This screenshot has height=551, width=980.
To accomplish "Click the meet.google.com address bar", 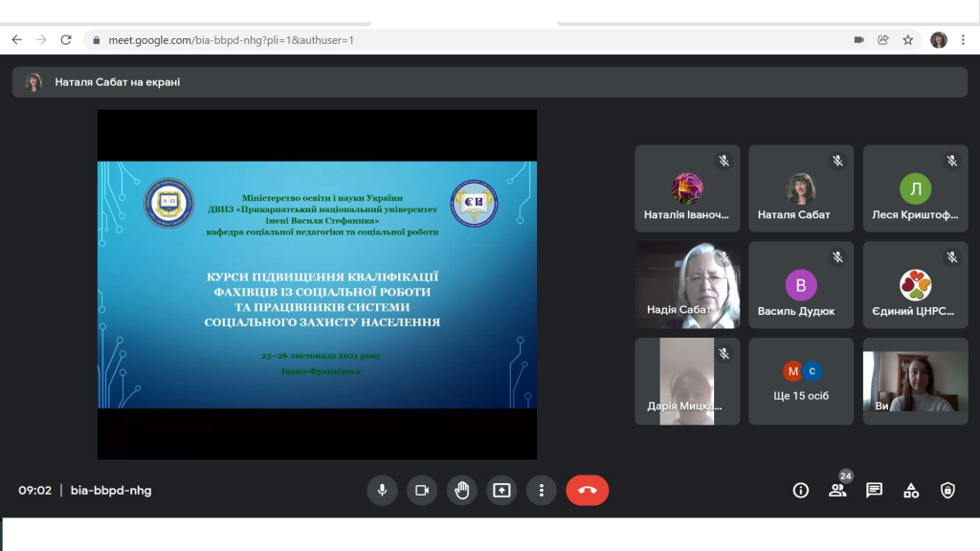I will coord(383,40).
